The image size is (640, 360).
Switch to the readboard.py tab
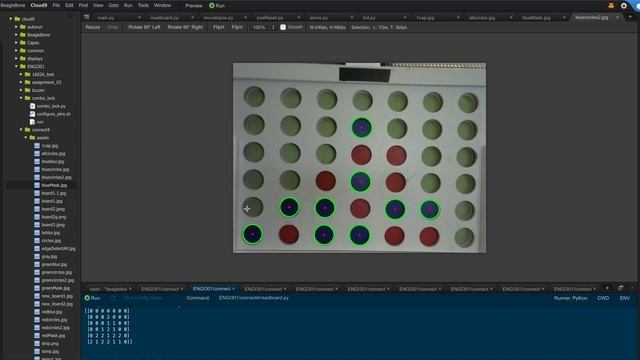164,18
